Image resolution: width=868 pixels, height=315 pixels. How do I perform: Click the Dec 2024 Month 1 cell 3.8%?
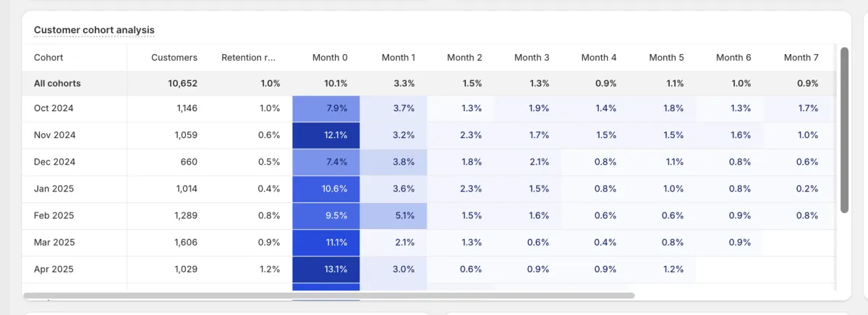tap(393, 162)
